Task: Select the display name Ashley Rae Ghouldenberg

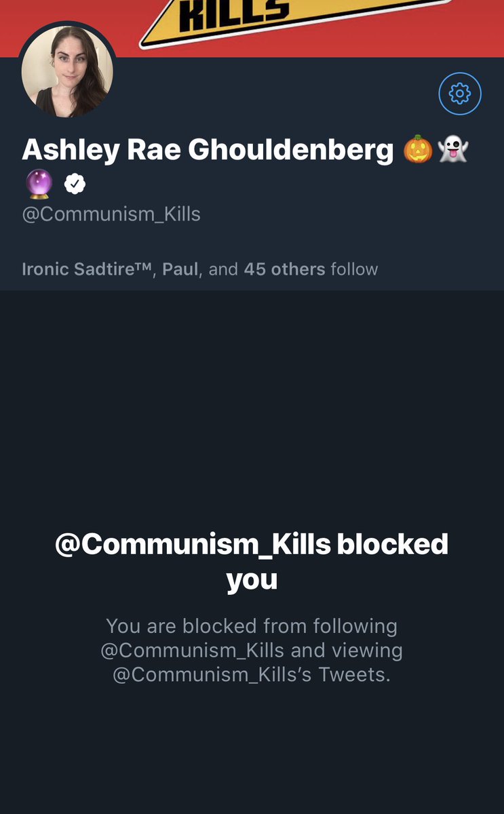Action: point(208,150)
